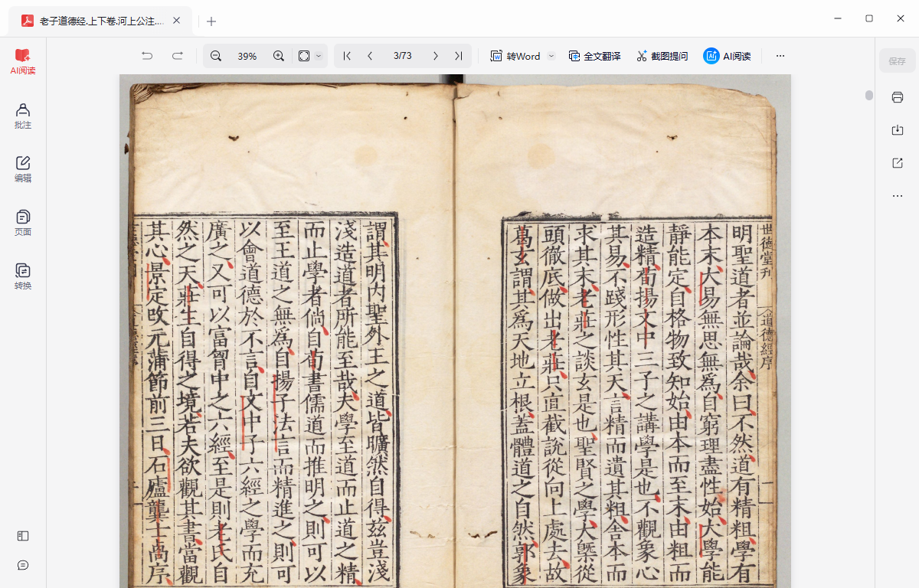This screenshot has width=919, height=588.
Task: Jump to the last page
Action: (x=458, y=56)
